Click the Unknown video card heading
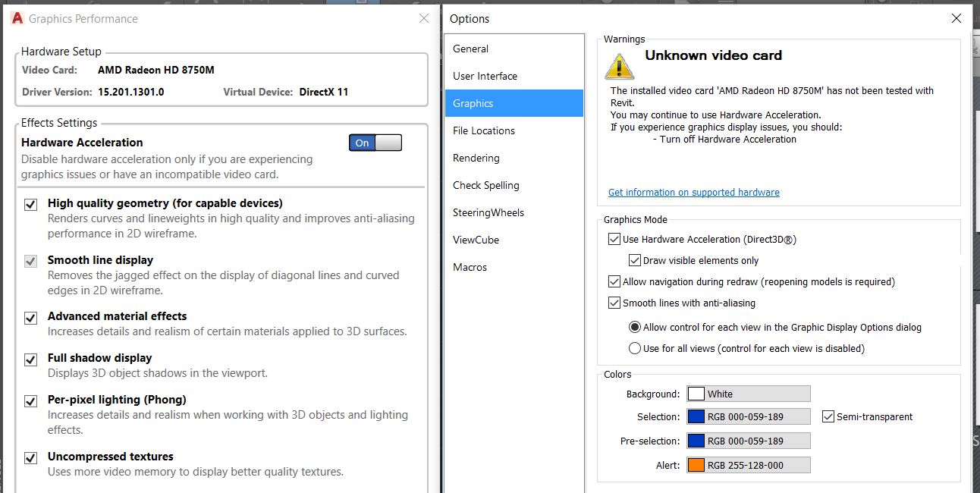The height and width of the screenshot is (493, 980). click(x=713, y=55)
